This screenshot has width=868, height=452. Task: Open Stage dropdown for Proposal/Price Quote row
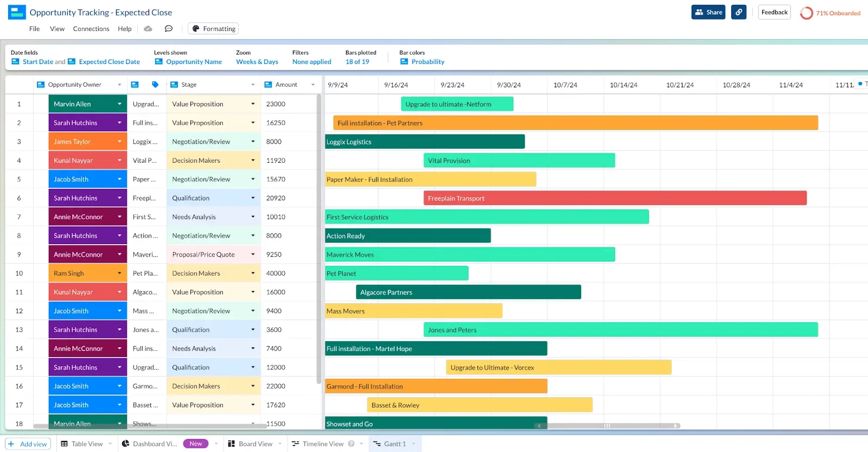pos(253,254)
